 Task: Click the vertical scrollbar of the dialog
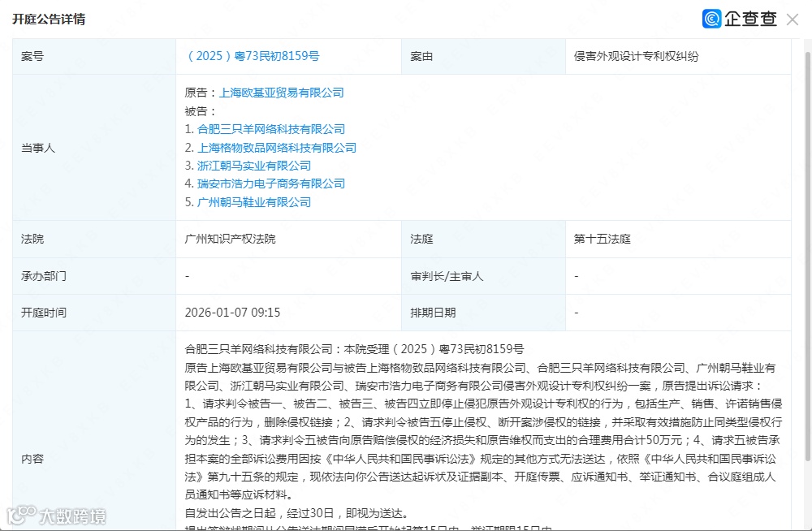(x=808, y=256)
